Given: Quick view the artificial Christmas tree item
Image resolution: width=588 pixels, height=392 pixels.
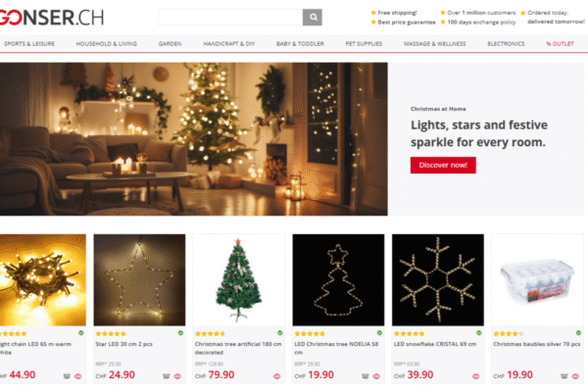Looking at the screenshot, I should point(276,376).
